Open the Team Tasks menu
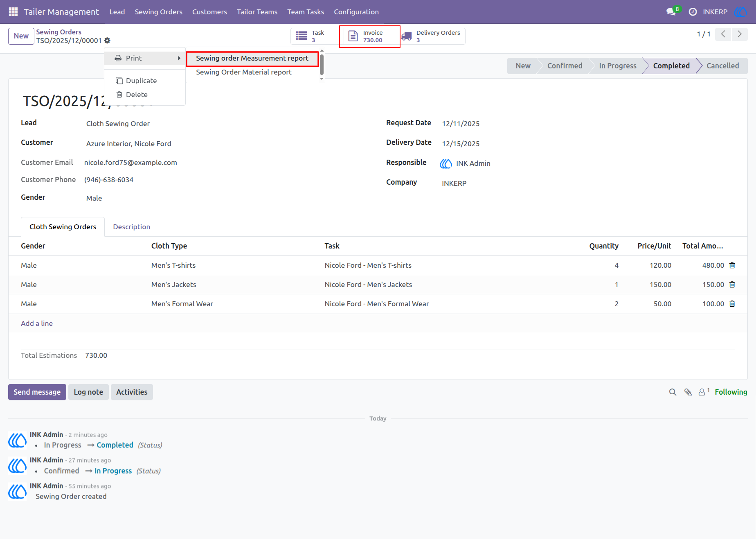 [x=306, y=12]
